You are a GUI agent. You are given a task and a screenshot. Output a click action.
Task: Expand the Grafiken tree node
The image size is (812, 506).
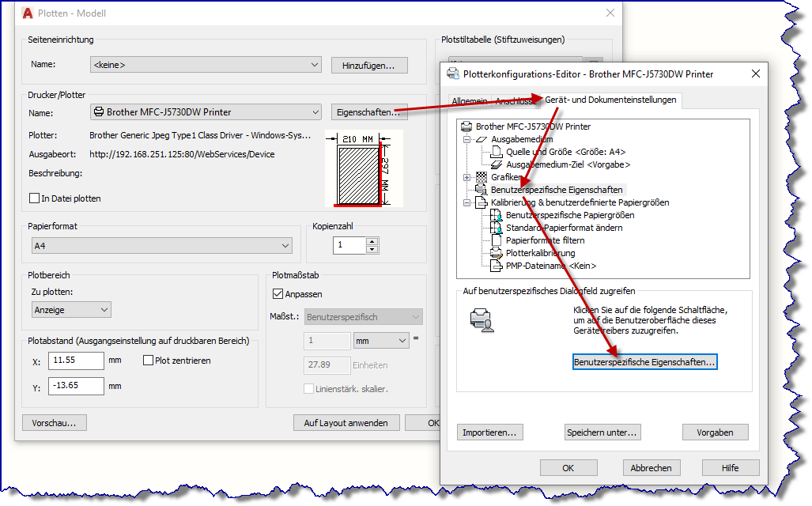[x=466, y=177]
